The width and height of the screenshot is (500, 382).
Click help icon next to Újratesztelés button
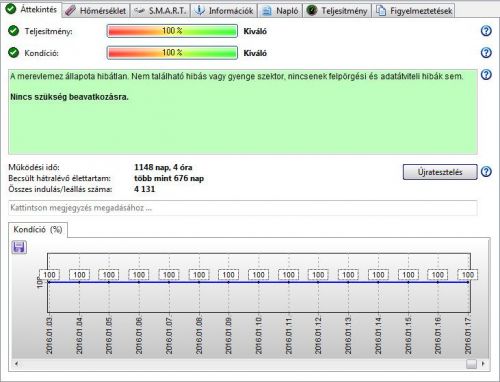pyautogui.click(x=486, y=172)
